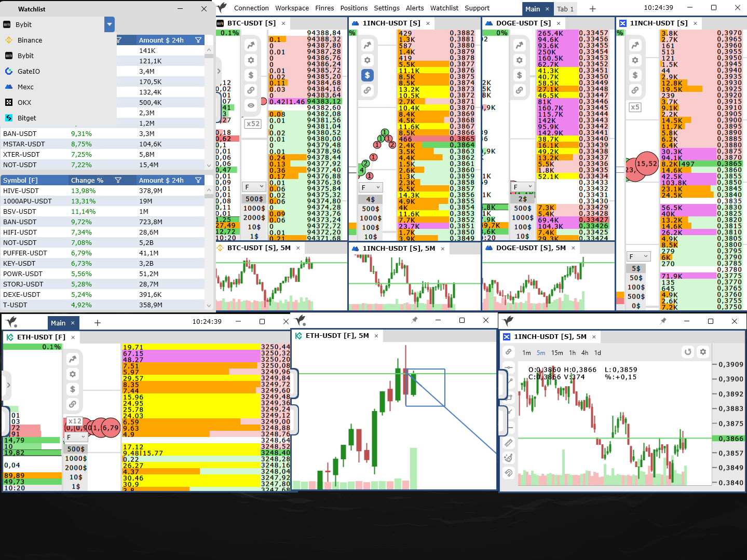The image size is (747, 560).
Task: Open chart icon in BTC-USDT order book panel
Action: tap(251, 45)
